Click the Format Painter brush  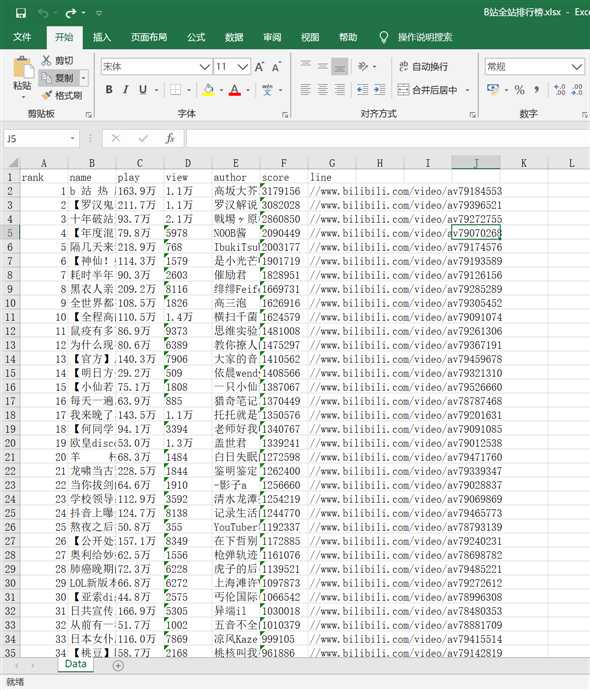pos(47,95)
